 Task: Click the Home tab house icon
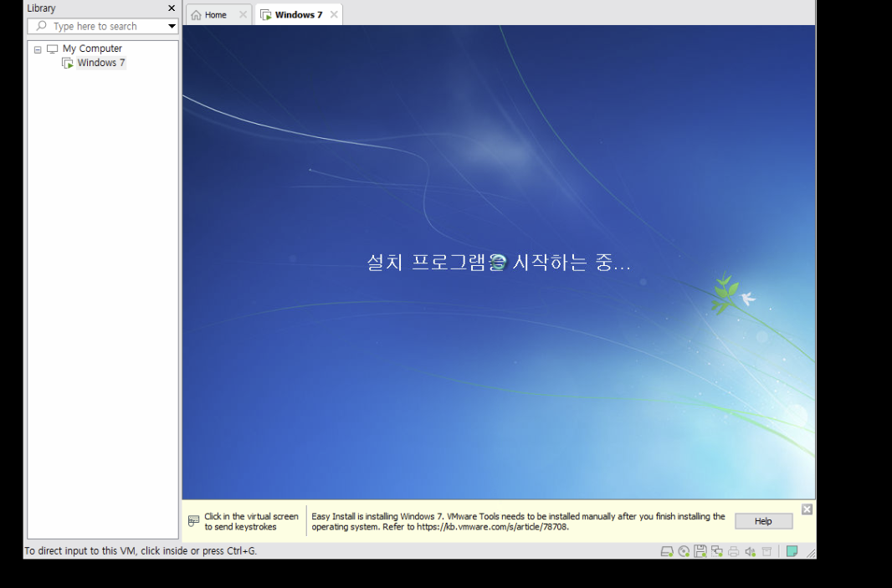(x=196, y=15)
